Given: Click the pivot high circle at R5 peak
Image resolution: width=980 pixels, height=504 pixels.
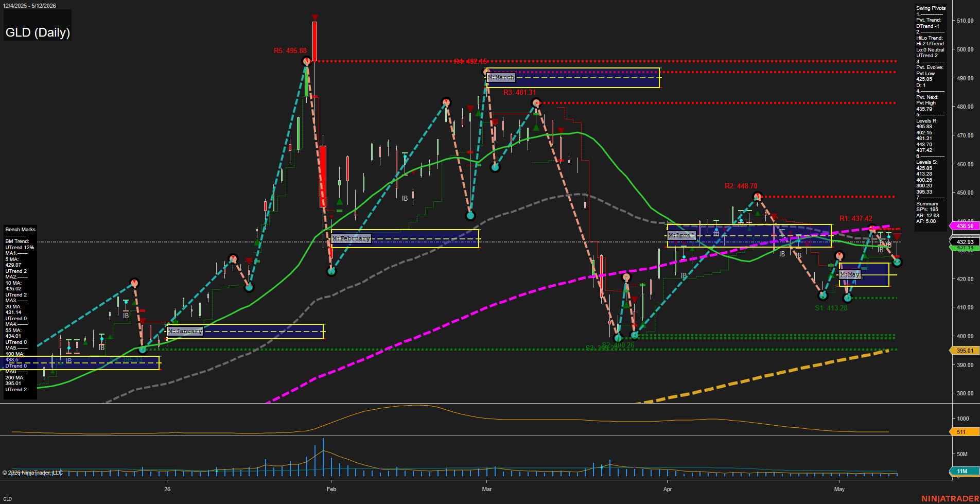Looking at the screenshot, I should point(307,62).
